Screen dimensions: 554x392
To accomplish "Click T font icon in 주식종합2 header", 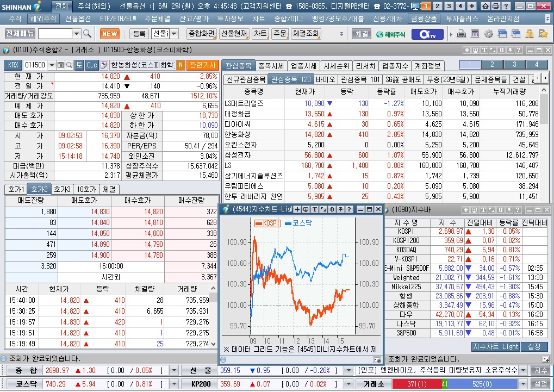I will tap(484, 50).
